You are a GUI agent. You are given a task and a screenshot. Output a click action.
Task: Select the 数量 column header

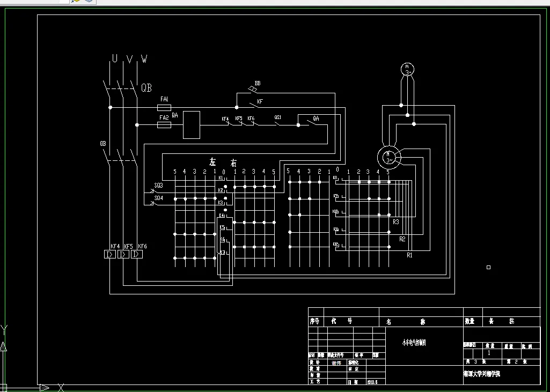coord(470,321)
